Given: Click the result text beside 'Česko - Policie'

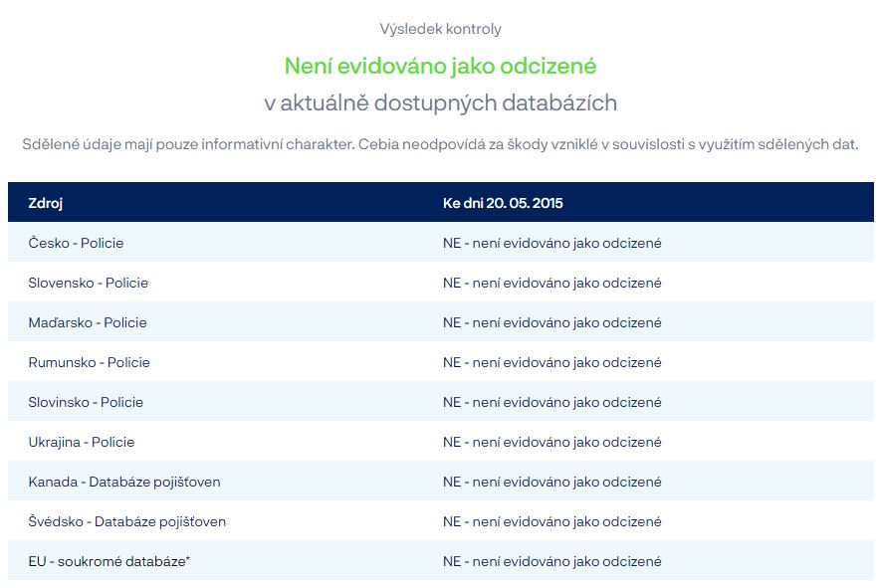Looking at the screenshot, I should [x=552, y=243].
